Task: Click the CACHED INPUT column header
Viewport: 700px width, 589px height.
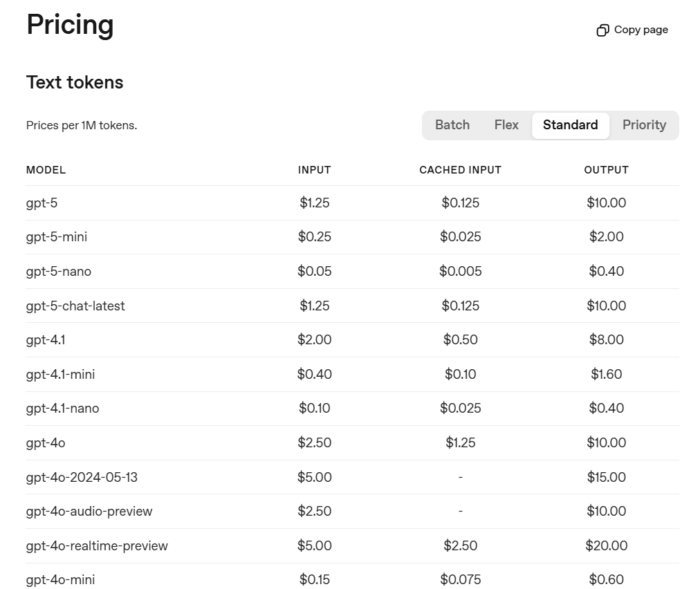Action: (x=460, y=170)
